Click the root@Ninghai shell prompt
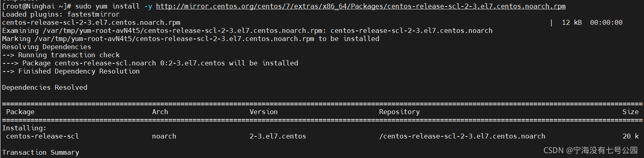The width and height of the screenshot is (644, 158). (37, 6)
